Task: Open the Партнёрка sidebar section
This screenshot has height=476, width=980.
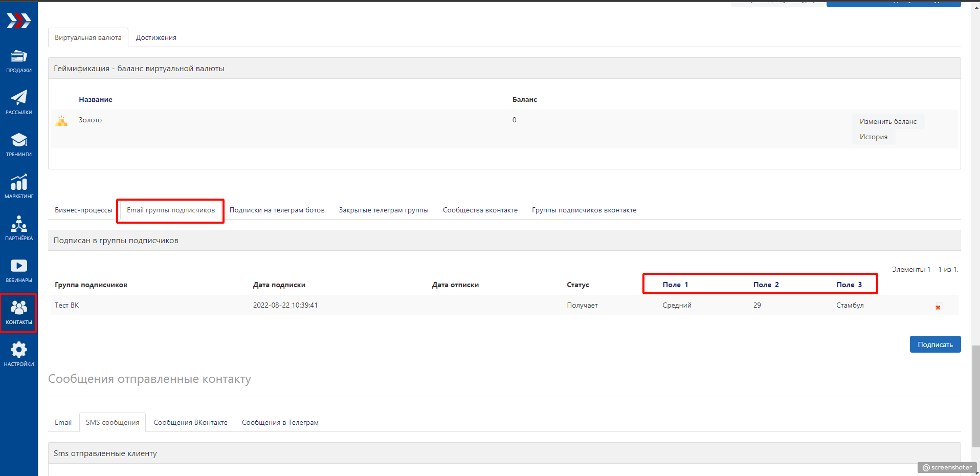Action: click(x=19, y=228)
